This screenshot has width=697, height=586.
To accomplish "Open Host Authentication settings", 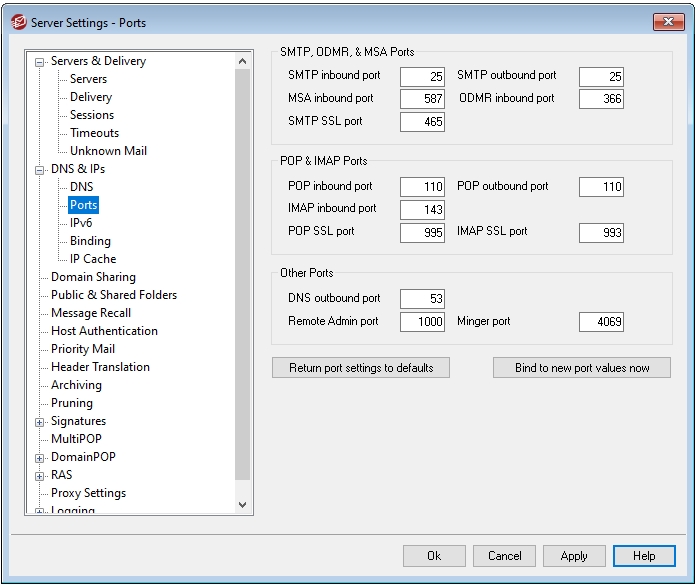I will point(104,331).
